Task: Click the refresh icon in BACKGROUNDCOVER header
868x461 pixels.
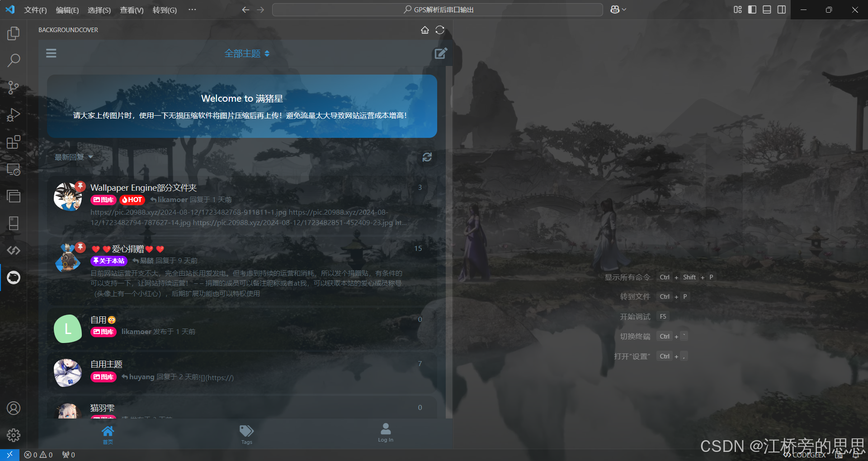Action: tap(440, 30)
